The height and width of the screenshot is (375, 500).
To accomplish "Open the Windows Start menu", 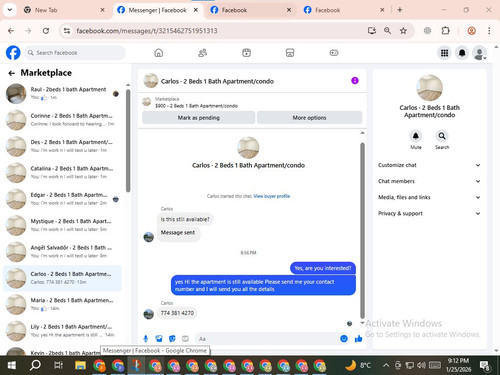I will (x=12, y=365).
